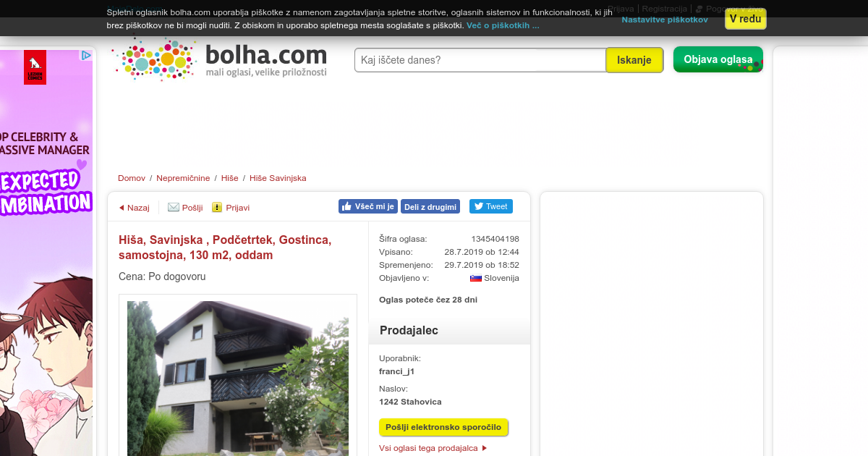The image size is (868, 456).
Task: Click the Facebook thumbs-up Všeč mi je button
Action: point(368,206)
